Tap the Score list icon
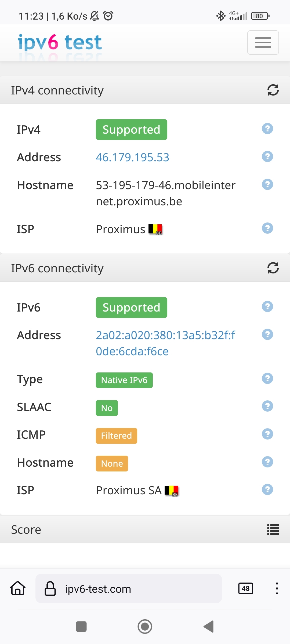Viewport: 290px width, 644px height. pyautogui.click(x=273, y=530)
